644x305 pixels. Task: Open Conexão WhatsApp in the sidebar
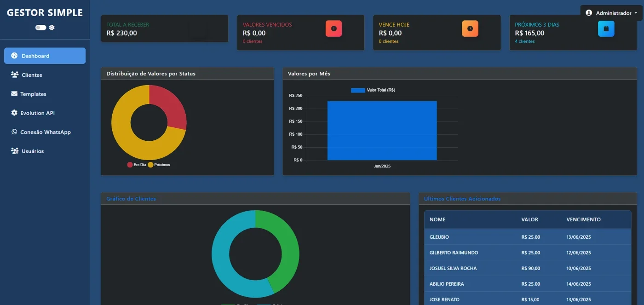[x=45, y=132]
